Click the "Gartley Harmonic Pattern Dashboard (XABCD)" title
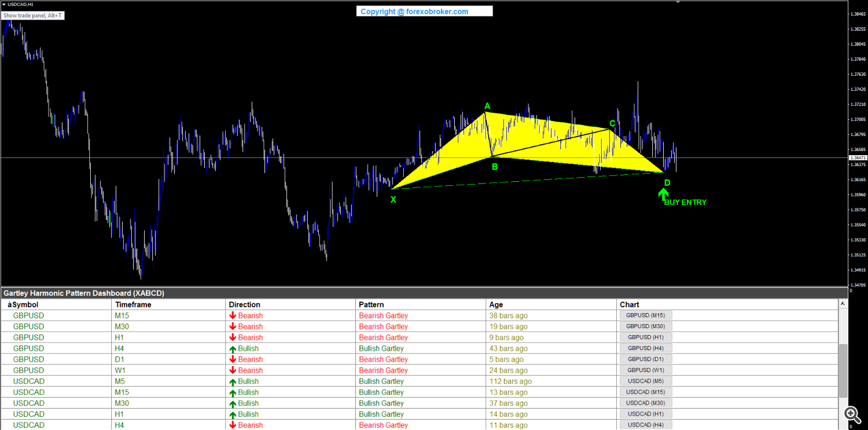Image resolution: width=868 pixels, height=430 pixels. point(84,293)
